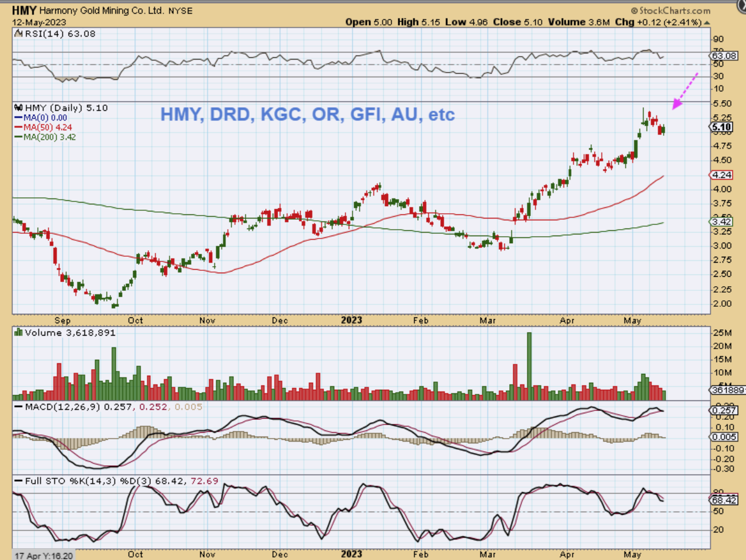The image size is (746, 560).
Task: Click the 0.257 MACD value tag
Action: click(722, 410)
